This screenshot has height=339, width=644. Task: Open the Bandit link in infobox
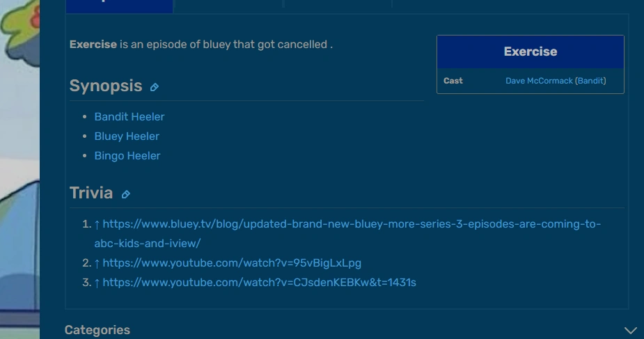point(590,81)
